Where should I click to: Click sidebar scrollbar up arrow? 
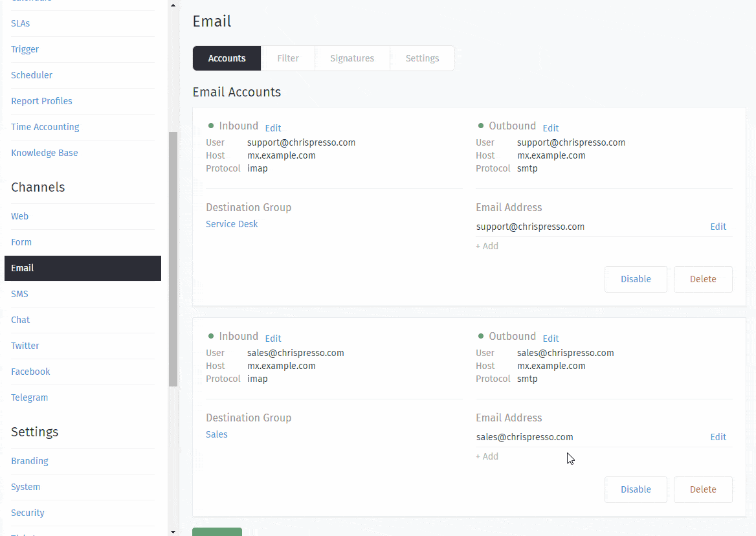pyautogui.click(x=173, y=5)
